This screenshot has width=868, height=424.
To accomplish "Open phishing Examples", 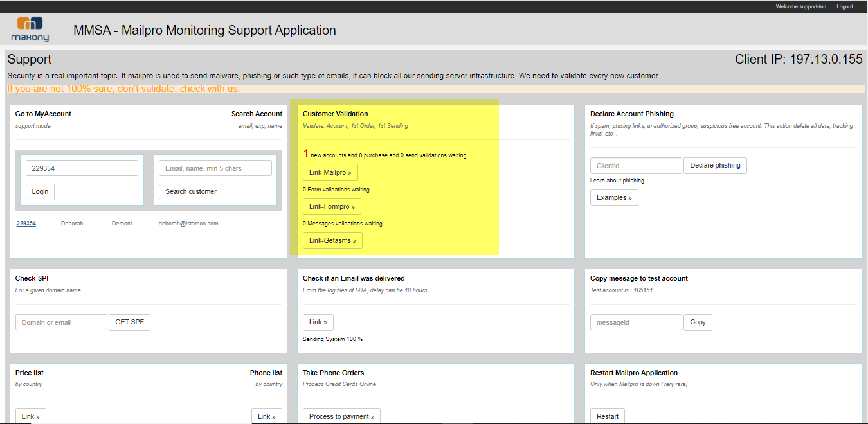I will pyautogui.click(x=614, y=197).
